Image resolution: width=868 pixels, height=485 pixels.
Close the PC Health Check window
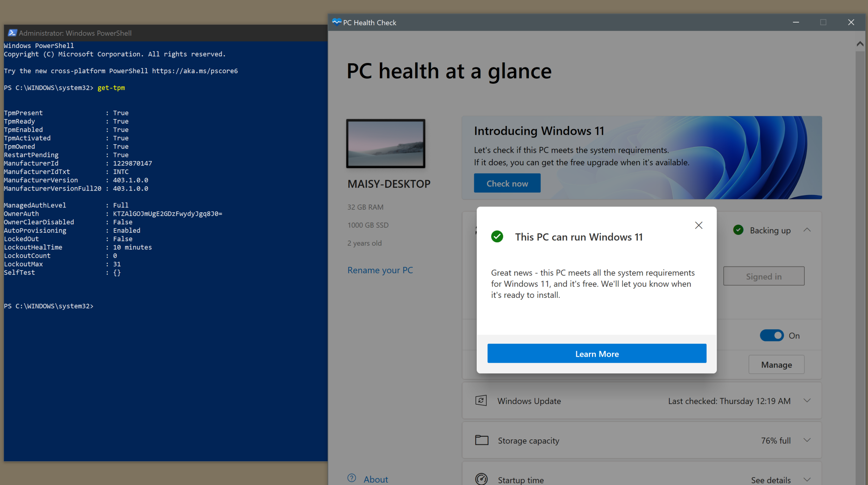851,22
